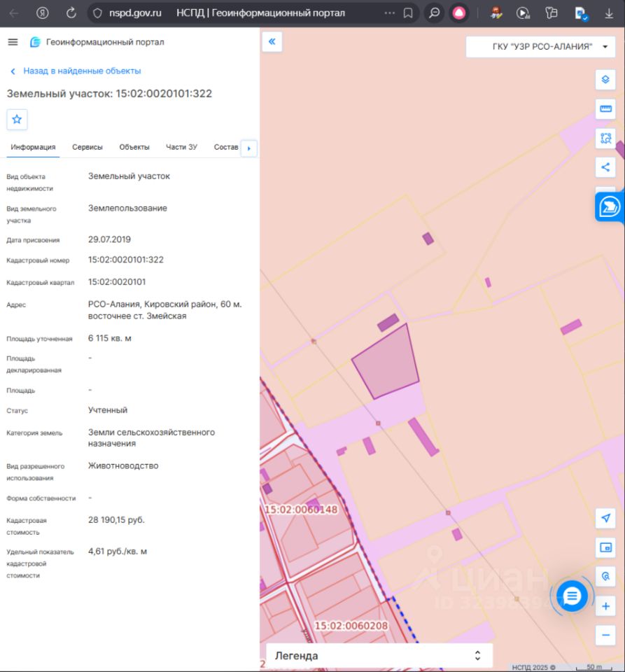Viewport: 625px width, 672px height.
Task: Open the map layers button
Action: click(605, 80)
